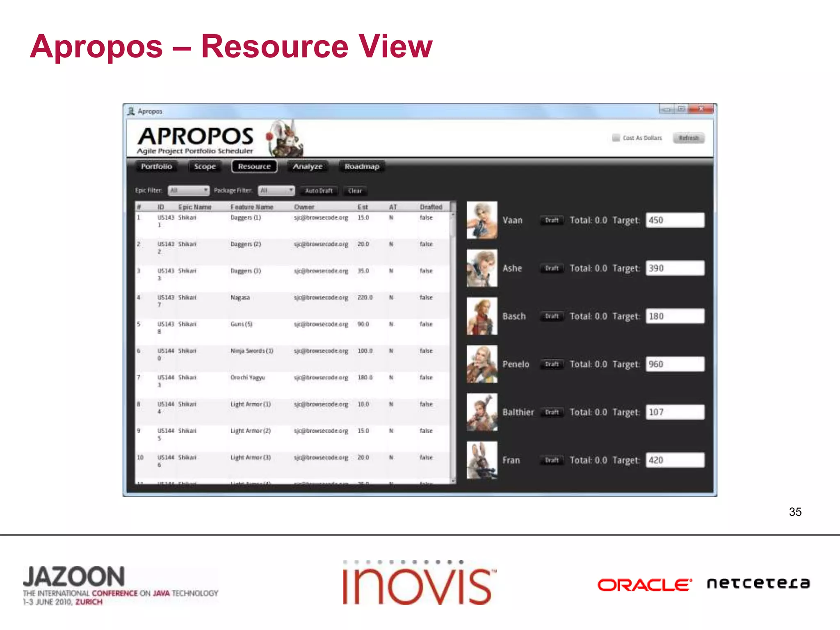Click Fran's character portrait
The width and height of the screenshot is (840, 630).
(x=482, y=460)
